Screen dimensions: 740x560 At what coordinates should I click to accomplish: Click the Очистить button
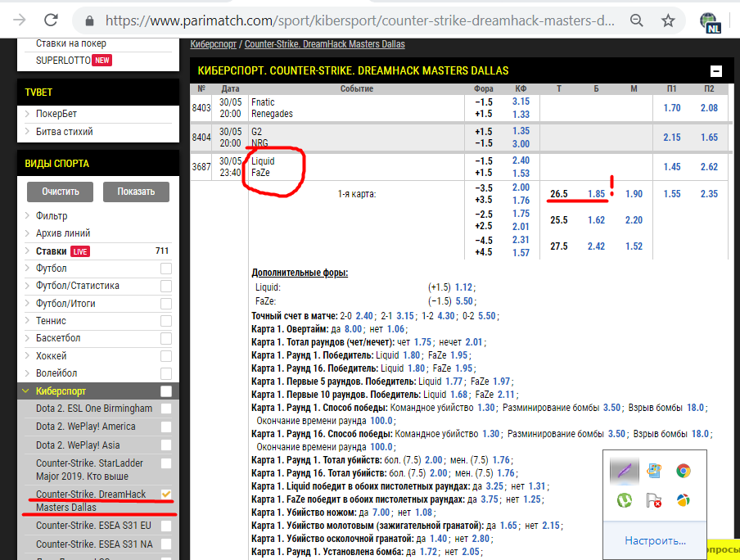pyautogui.click(x=60, y=192)
